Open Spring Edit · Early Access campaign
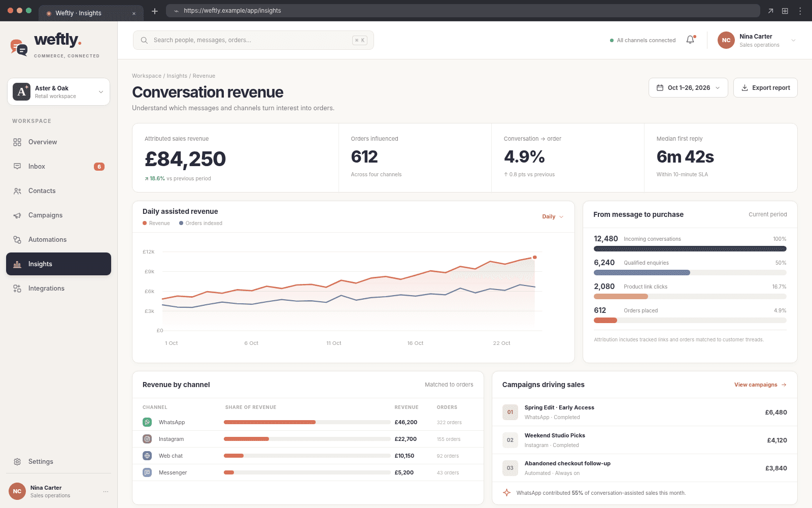 tap(645, 412)
